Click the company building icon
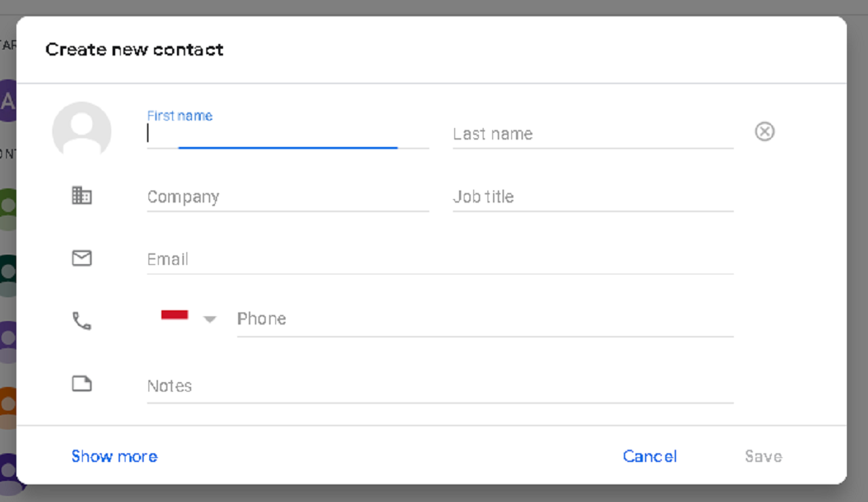The height and width of the screenshot is (502, 868). [x=81, y=196]
